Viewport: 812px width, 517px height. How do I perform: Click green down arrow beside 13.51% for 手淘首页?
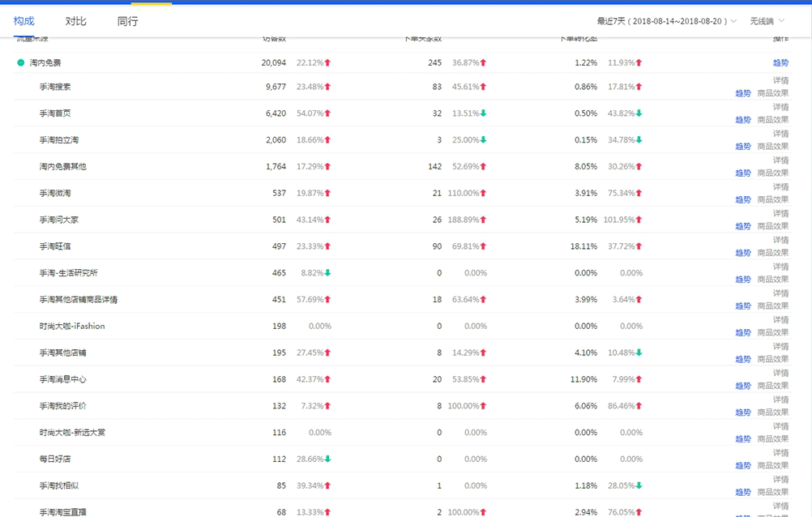pyautogui.click(x=484, y=113)
